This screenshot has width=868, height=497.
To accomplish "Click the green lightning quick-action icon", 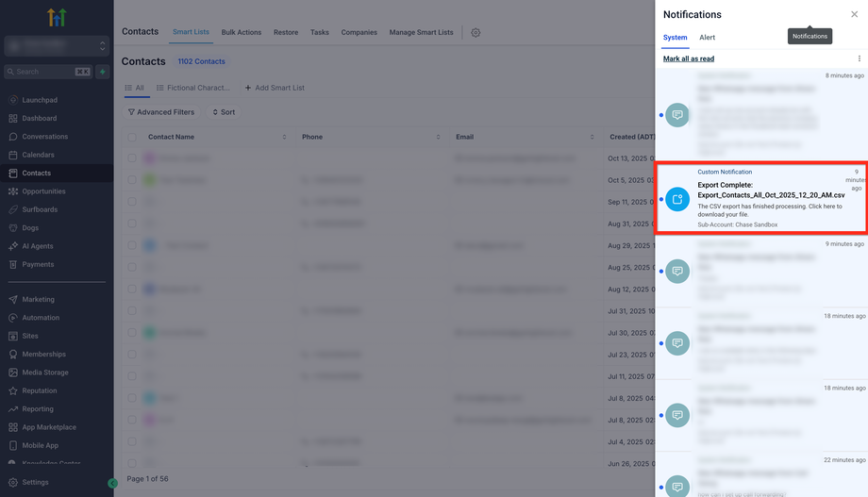I will pos(103,72).
